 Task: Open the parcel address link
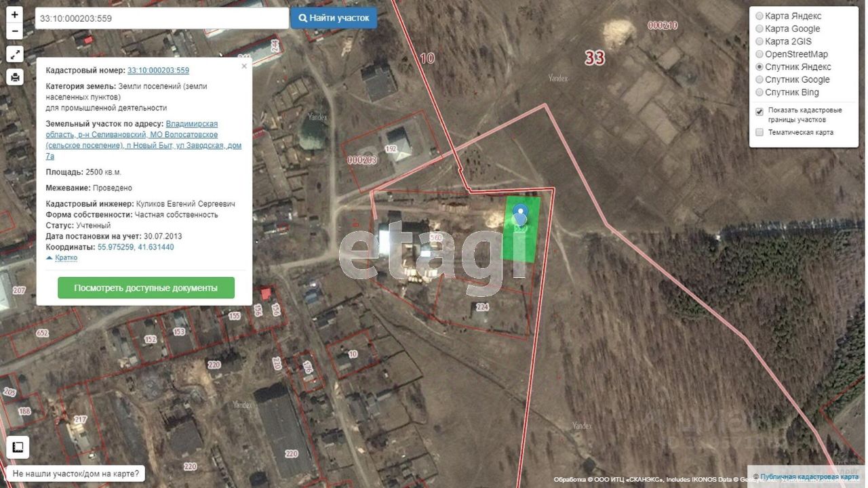[x=144, y=140]
